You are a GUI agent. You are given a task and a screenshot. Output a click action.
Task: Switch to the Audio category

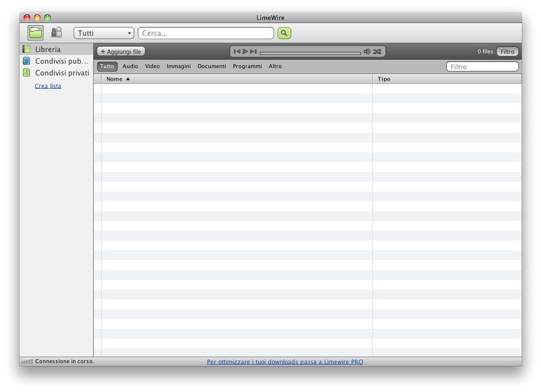coord(130,66)
